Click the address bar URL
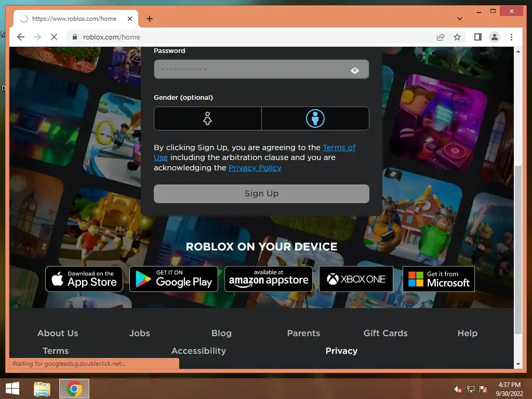Screen dimensions: 532x399 tap(111, 37)
